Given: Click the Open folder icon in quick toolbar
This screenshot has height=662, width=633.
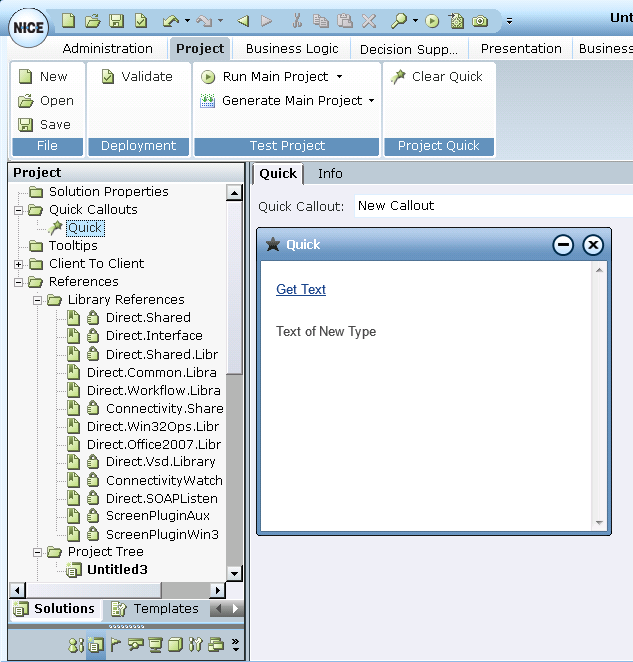Looking at the screenshot, I should click(x=92, y=20).
